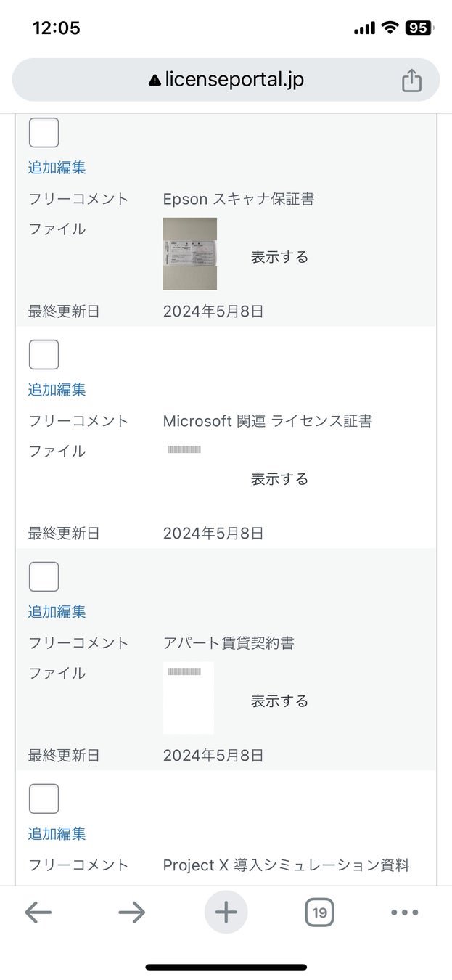
Task: Open the browser three-dot more menu
Action: [x=405, y=912]
